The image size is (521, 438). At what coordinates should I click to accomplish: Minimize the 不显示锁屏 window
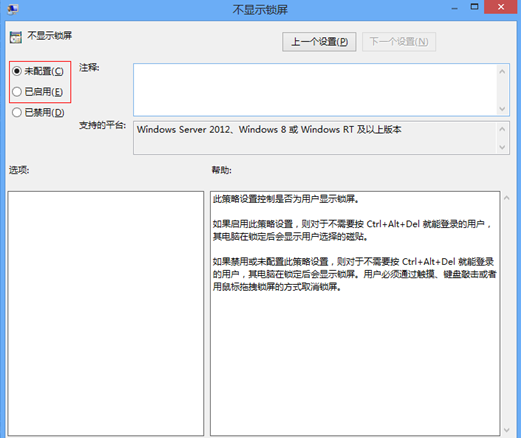pyautogui.click(x=454, y=7)
